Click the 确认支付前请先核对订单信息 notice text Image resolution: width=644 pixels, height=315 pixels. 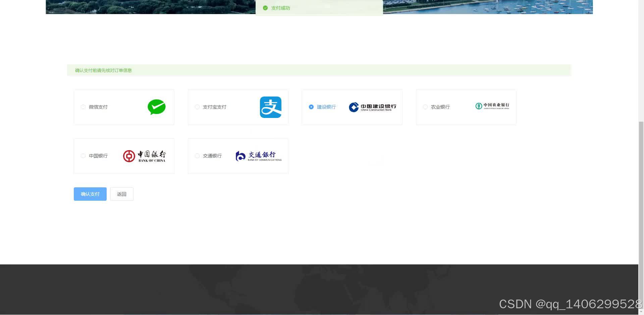103,70
